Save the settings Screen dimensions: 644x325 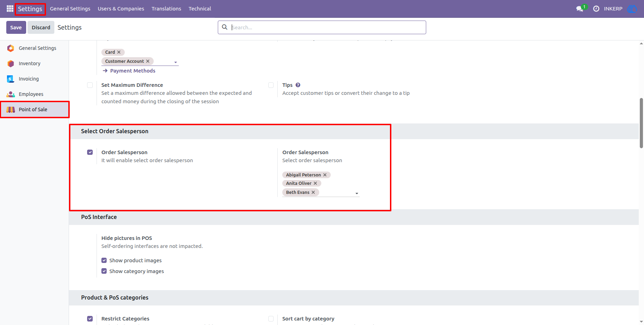[x=16, y=27]
